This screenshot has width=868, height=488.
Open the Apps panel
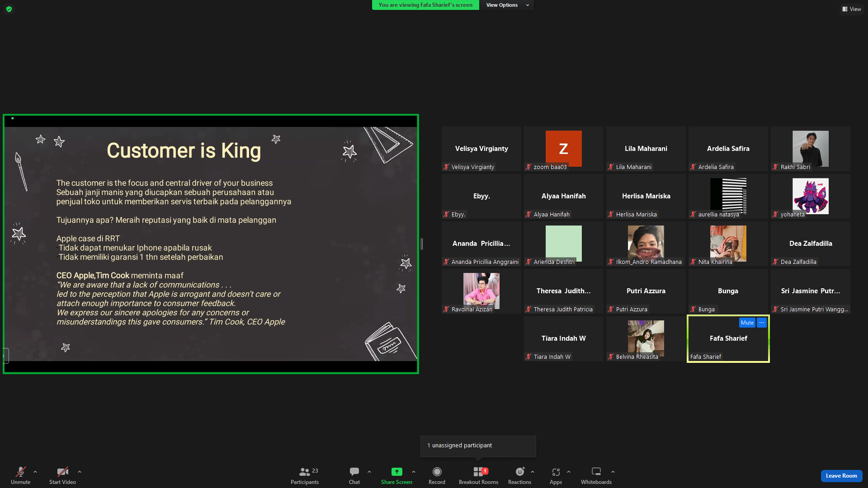[x=556, y=475]
